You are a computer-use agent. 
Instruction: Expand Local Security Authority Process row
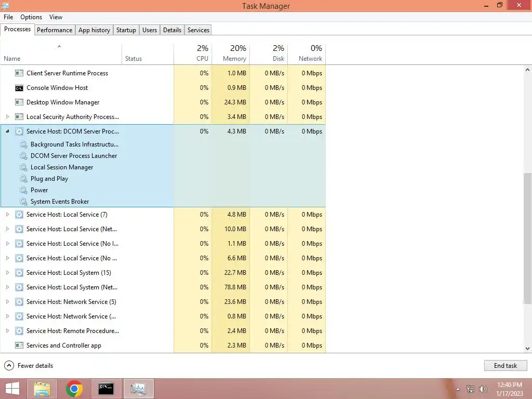pyautogui.click(x=7, y=117)
